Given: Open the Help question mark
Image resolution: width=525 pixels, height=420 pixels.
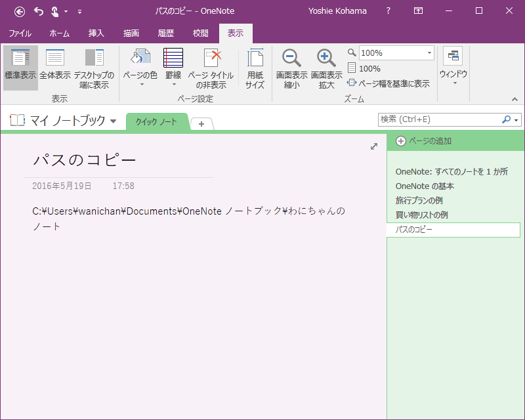Looking at the screenshot, I should 388,10.
